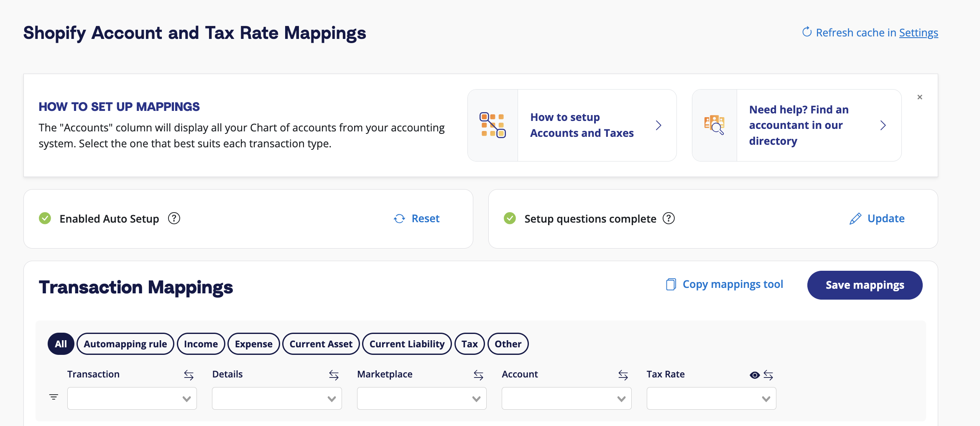980x426 pixels.
Task: Click the Transaction Mappings heading
Action: [136, 287]
